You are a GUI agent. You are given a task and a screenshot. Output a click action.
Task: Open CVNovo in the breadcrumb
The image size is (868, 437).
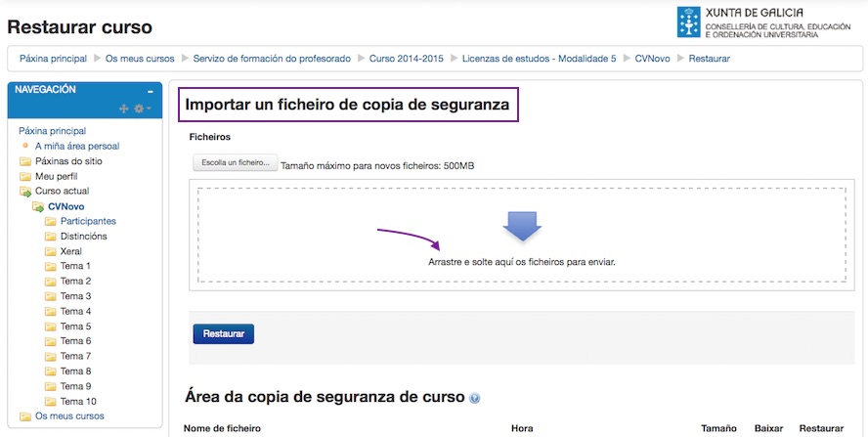[x=652, y=58]
